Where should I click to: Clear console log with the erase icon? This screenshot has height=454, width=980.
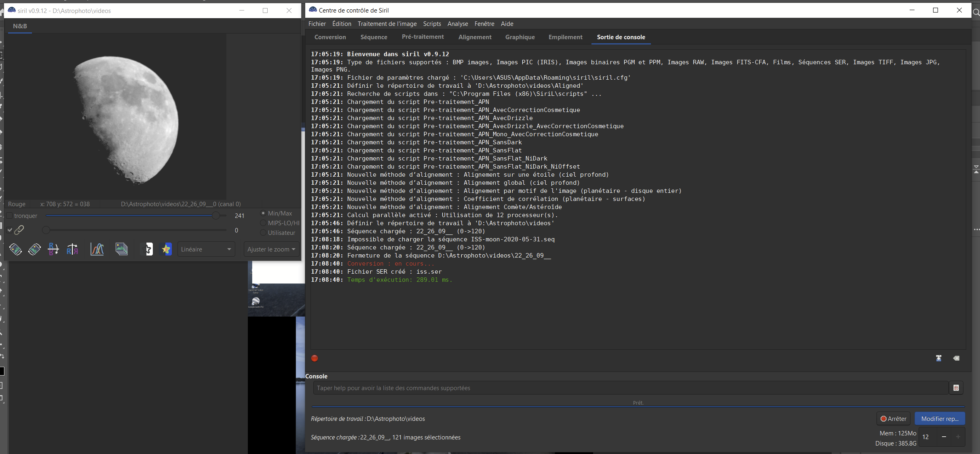click(956, 358)
